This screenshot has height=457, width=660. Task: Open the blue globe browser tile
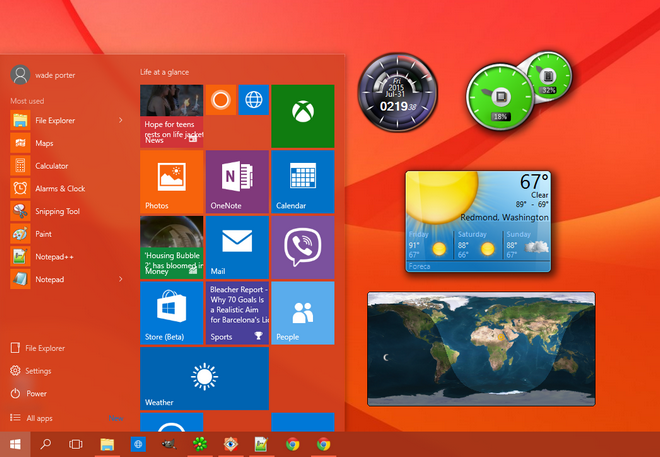[254, 100]
